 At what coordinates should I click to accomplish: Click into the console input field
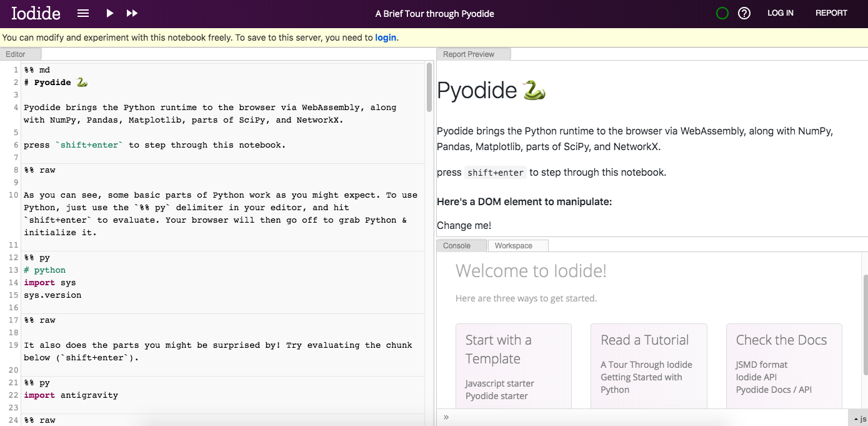click(x=644, y=417)
